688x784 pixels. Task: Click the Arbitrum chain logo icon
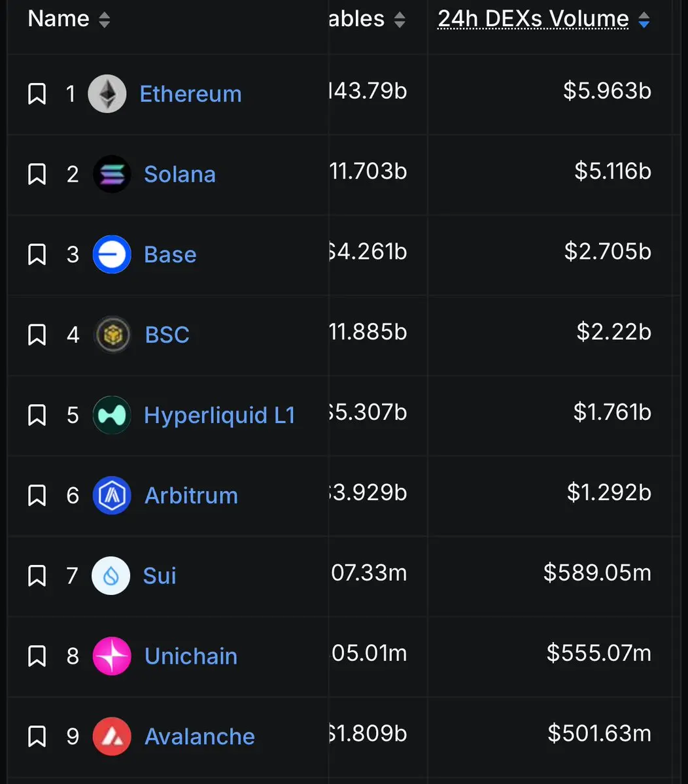coord(112,496)
